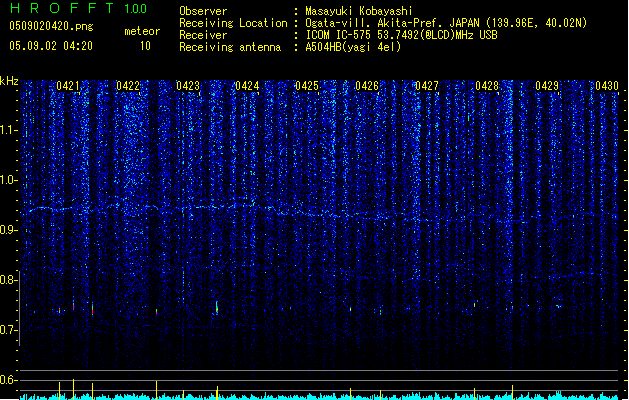Select the filename 0509020420.png

51,26
